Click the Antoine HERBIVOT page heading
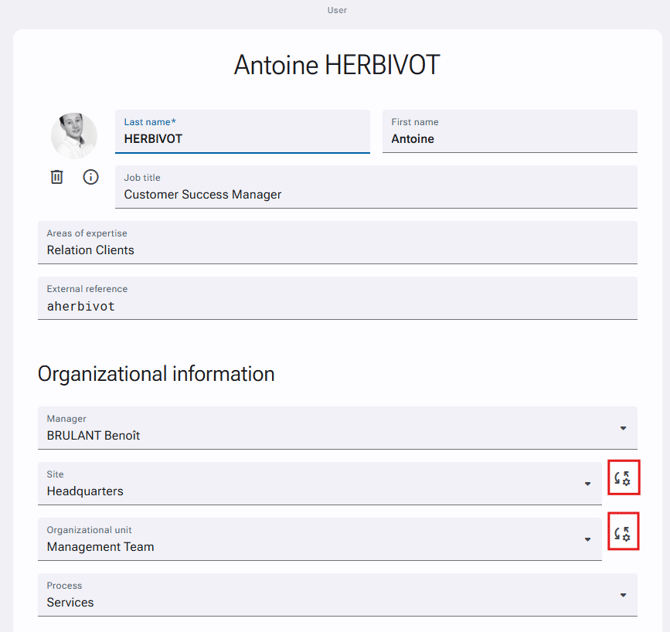 coord(337,65)
